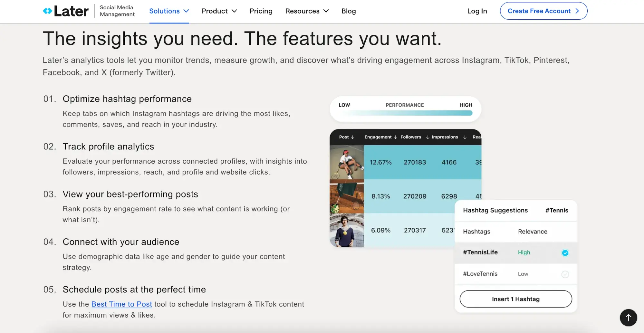
Task: Sort by Post column arrow
Action: [x=352, y=137]
